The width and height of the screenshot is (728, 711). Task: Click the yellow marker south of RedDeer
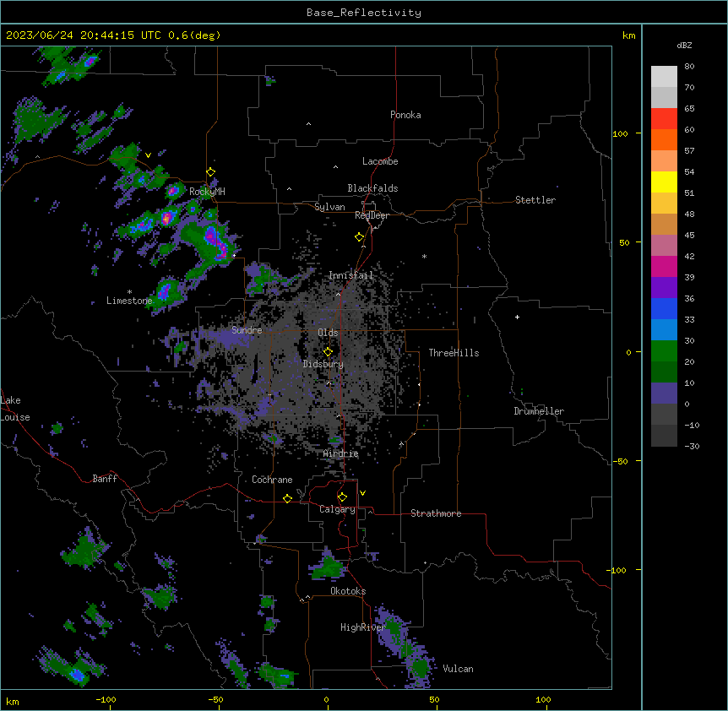360,237
